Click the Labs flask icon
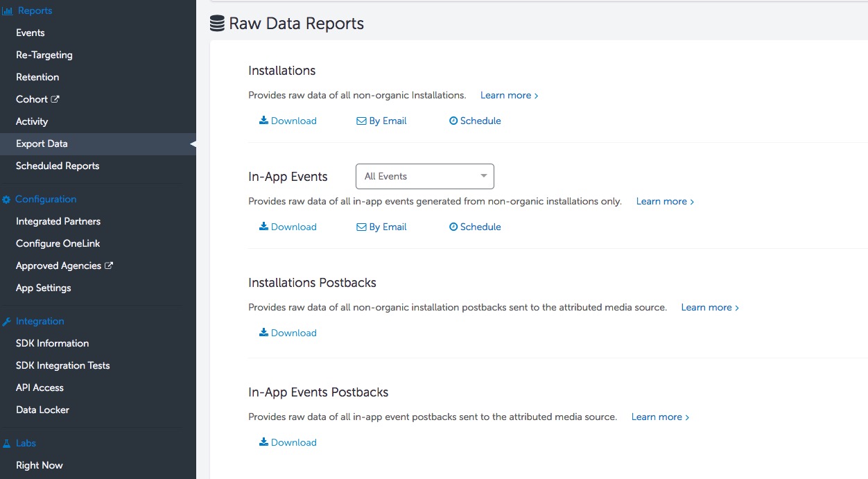The image size is (868, 479). (x=8, y=443)
